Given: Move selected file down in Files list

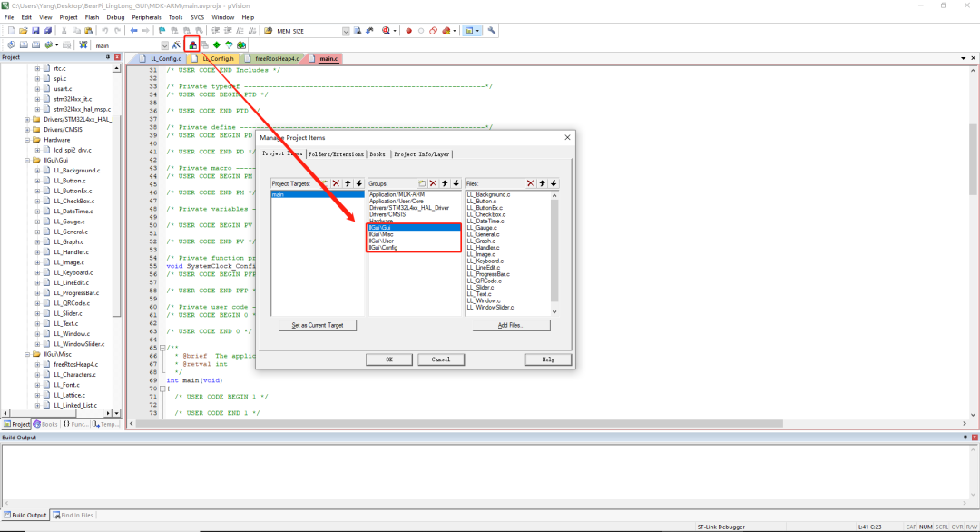Looking at the screenshot, I should [x=554, y=183].
